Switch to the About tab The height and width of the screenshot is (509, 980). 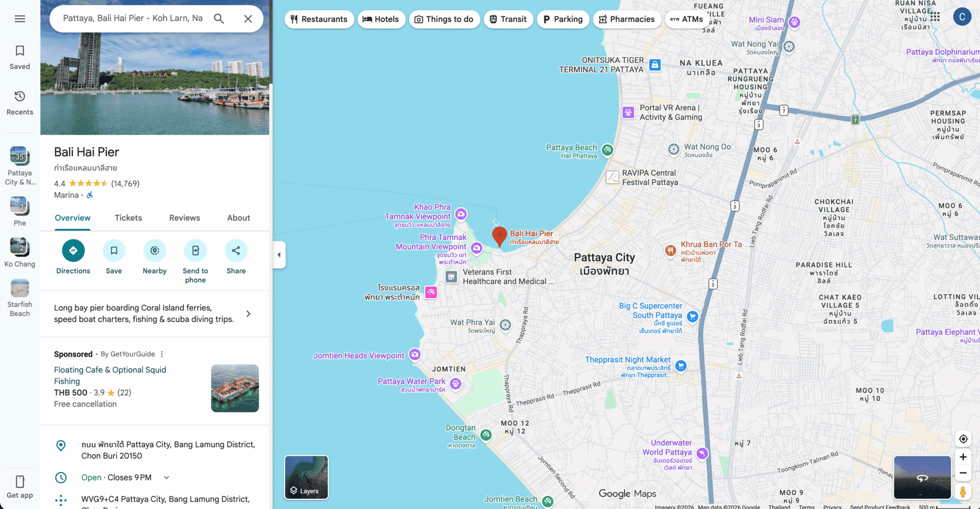pyautogui.click(x=238, y=218)
